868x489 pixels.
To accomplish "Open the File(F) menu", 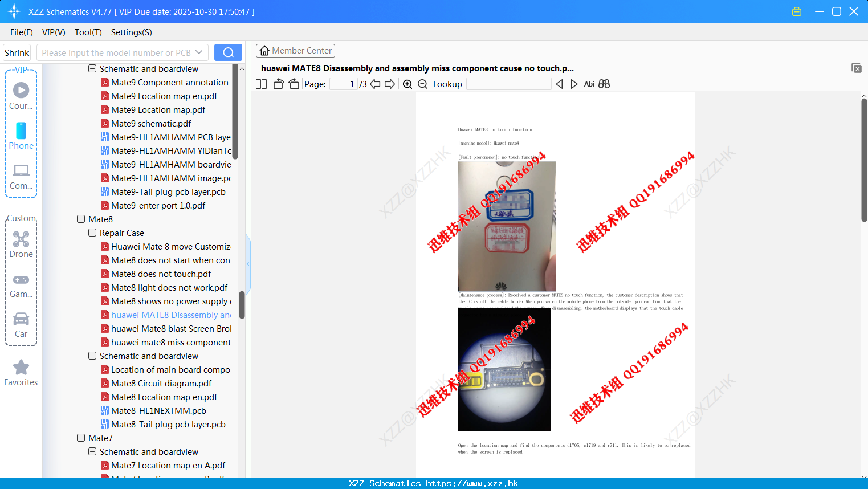I will tap(21, 32).
